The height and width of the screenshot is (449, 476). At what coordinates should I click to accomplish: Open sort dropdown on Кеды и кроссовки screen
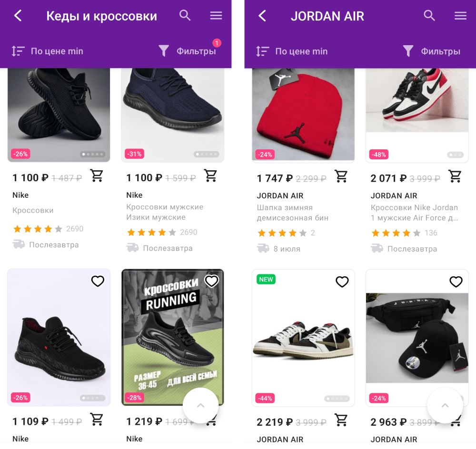click(x=47, y=51)
